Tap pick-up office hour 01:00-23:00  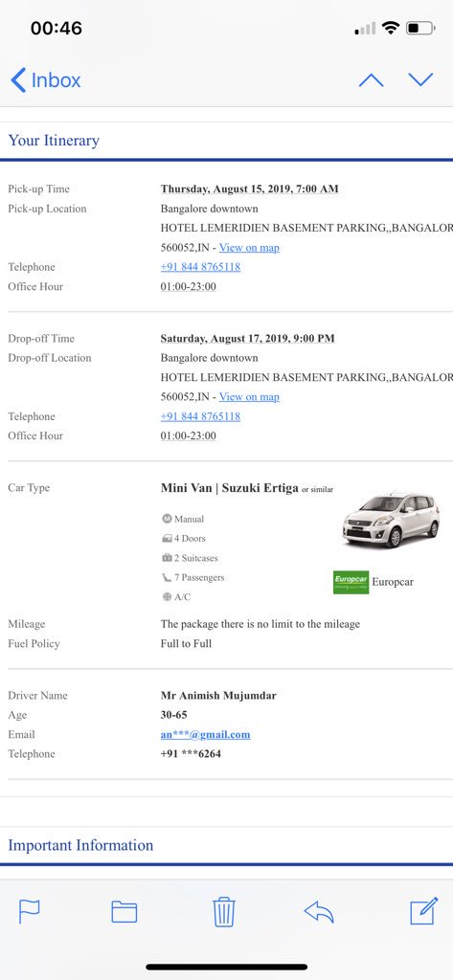click(189, 286)
